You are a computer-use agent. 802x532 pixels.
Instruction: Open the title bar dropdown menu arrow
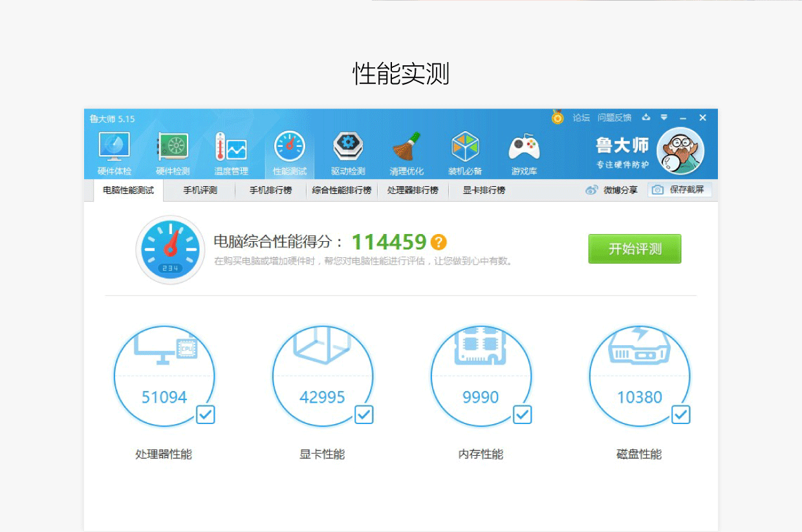[664, 118]
